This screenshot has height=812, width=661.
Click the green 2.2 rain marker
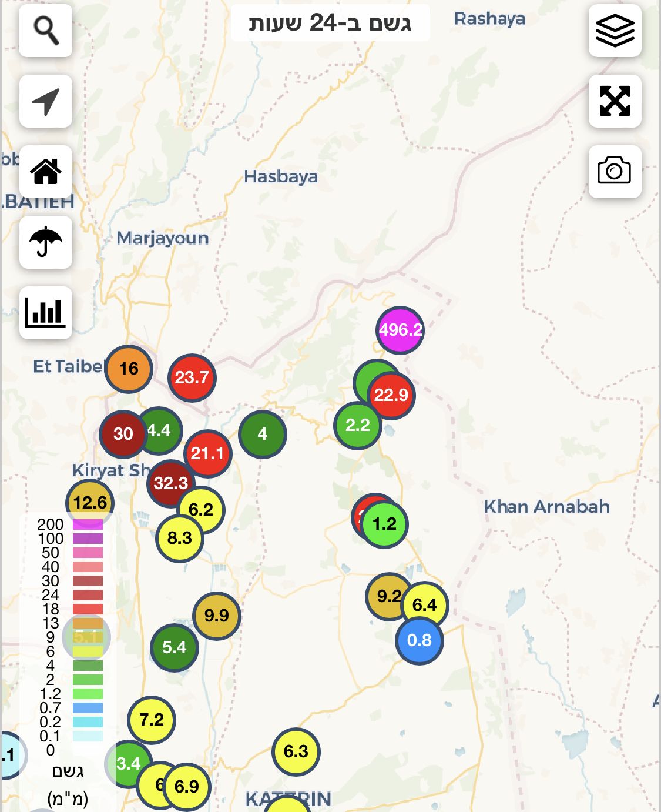356,426
